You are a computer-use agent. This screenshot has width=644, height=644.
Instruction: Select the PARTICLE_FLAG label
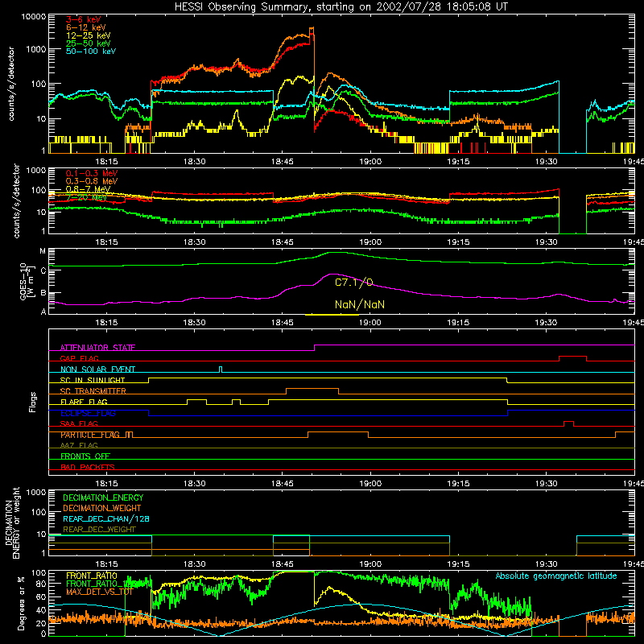tap(90, 435)
